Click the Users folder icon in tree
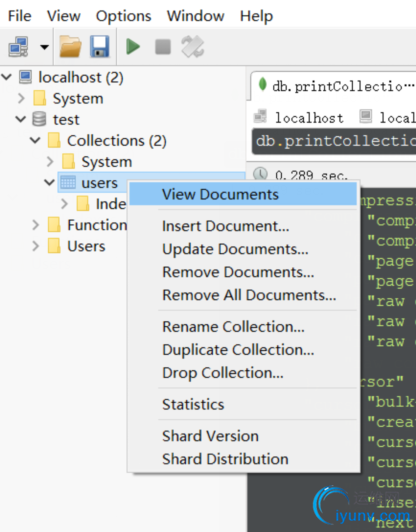416x532 pixels. (54, 246)
